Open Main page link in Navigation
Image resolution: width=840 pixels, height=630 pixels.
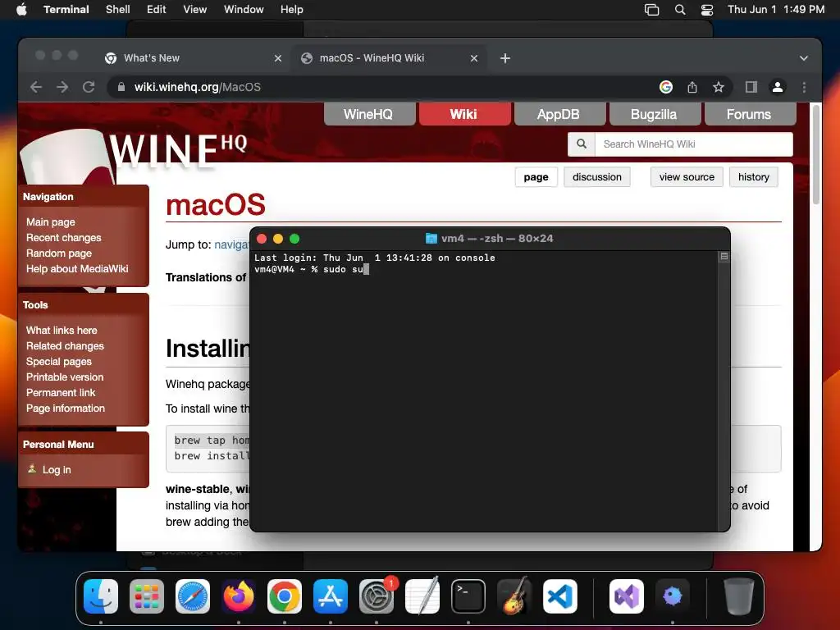pyautogui.click(x=51, y=221)
